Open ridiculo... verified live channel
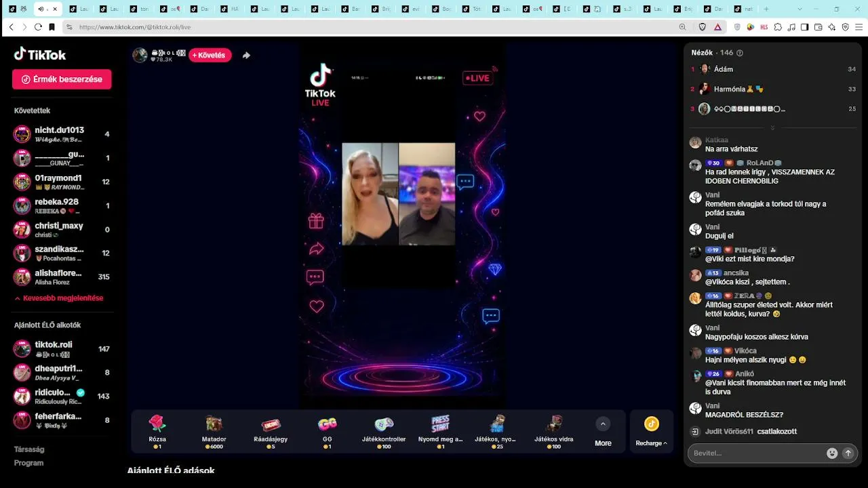This screenshot has height=488, width=868. tap(62, 396)
